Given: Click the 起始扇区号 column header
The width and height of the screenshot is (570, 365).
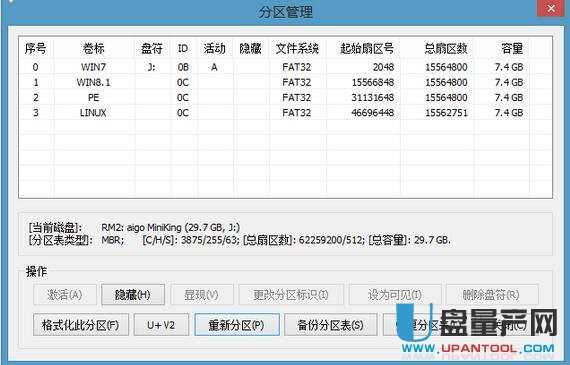Looking at the screenshot, I should click(366, 48).
